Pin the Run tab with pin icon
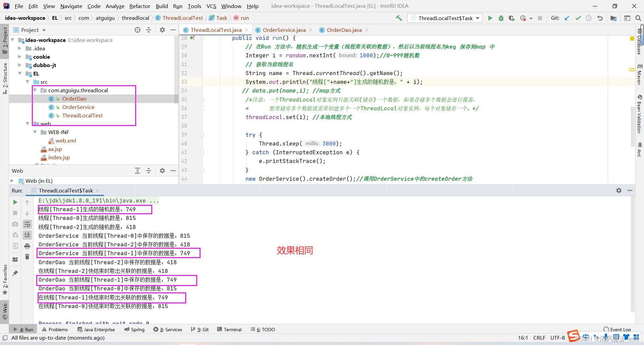644x345 pixels. 15,273
